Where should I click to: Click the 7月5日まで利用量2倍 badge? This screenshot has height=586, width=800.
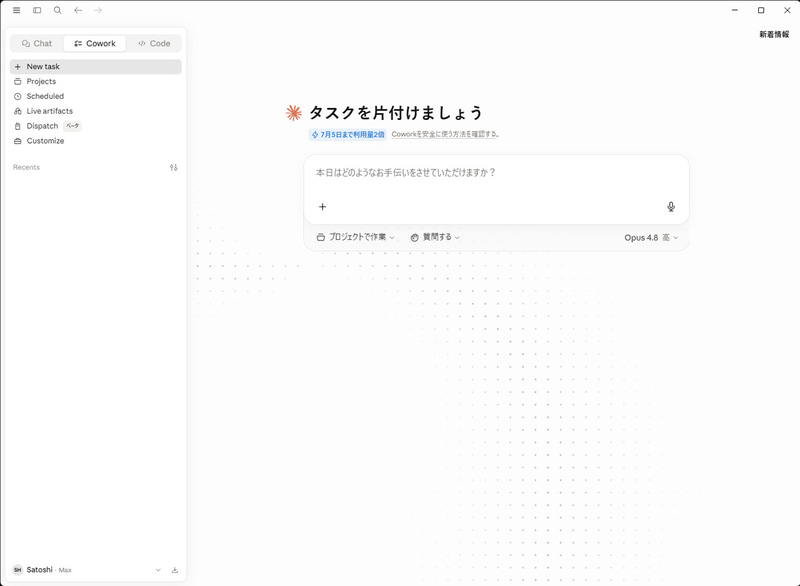tap(348, 135)
